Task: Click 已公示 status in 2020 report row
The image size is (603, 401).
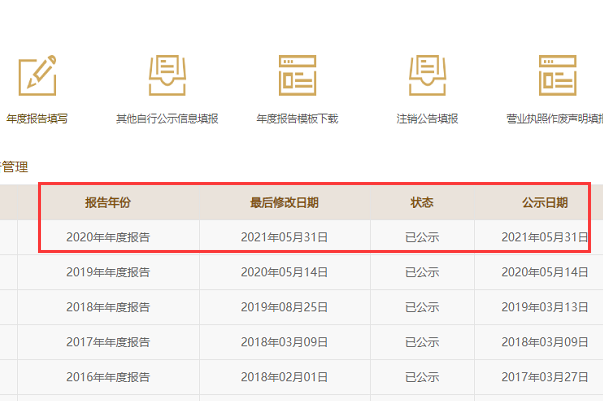Action: pyautogui.click(x=422, y=237)
